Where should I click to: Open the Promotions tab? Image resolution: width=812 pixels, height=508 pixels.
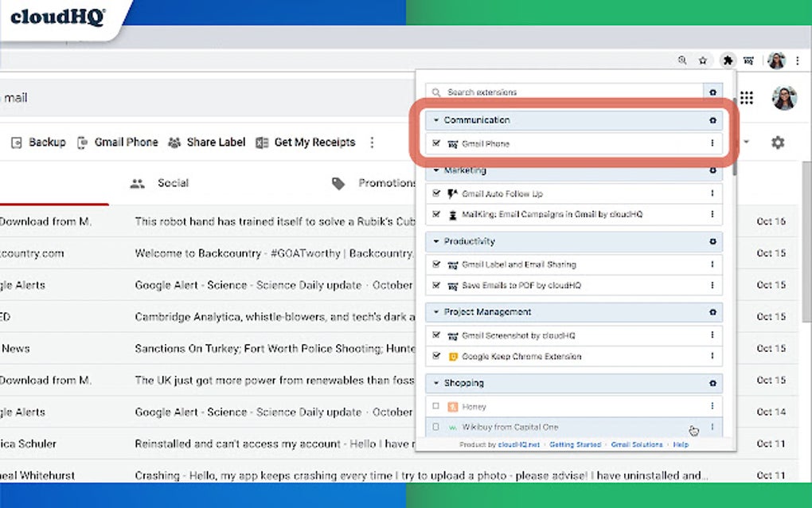[388, 182]
